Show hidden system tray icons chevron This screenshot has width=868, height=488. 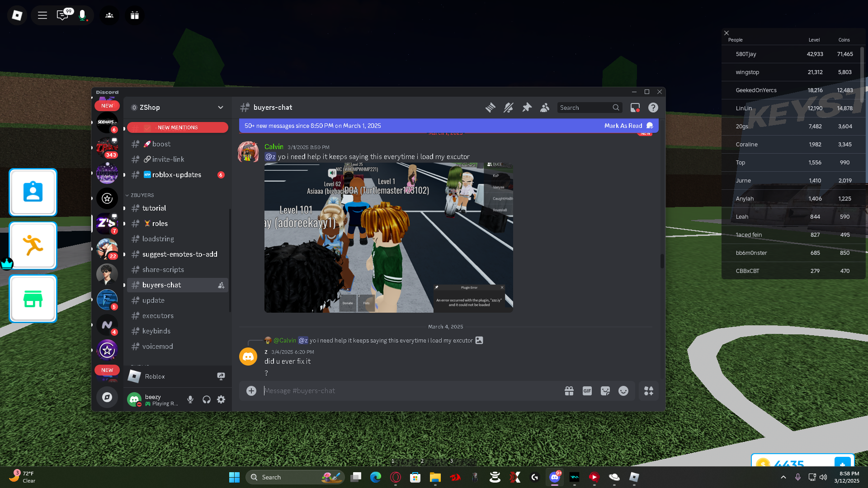783,477
